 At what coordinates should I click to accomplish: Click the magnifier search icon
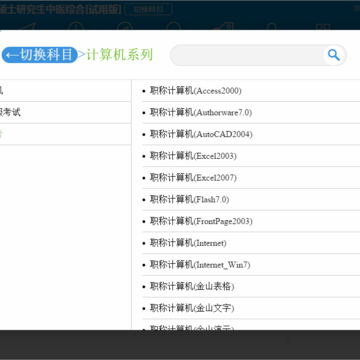[333, 55]
